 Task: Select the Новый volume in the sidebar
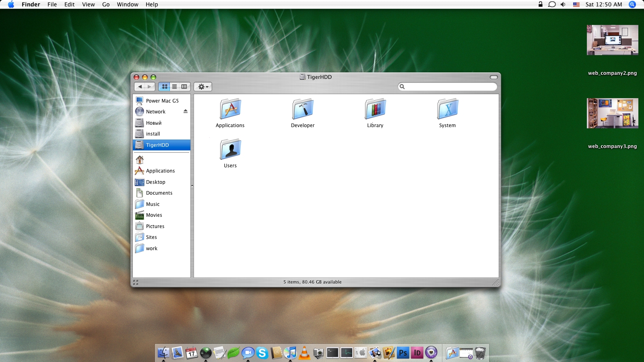(x=161, y=123)
